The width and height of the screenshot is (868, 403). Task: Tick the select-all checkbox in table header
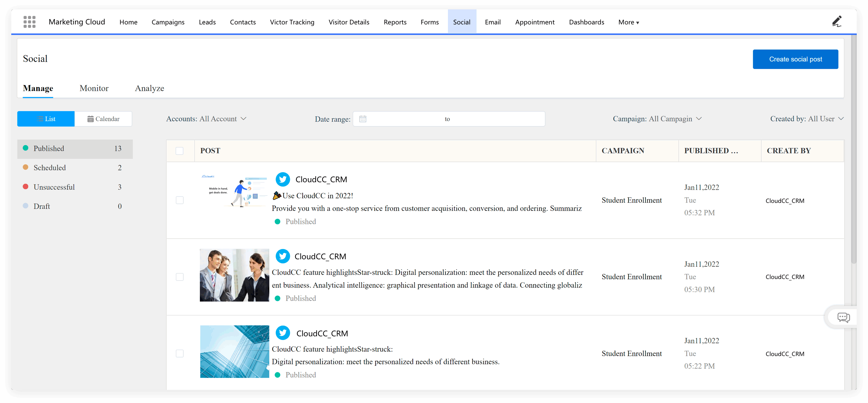180,151
